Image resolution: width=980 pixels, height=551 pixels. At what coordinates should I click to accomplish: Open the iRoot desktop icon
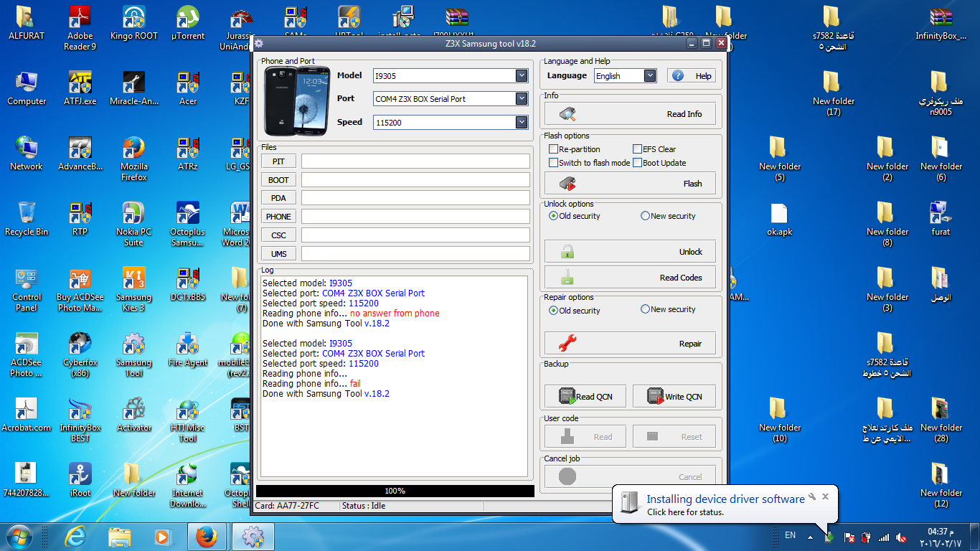tap(80, 480)
